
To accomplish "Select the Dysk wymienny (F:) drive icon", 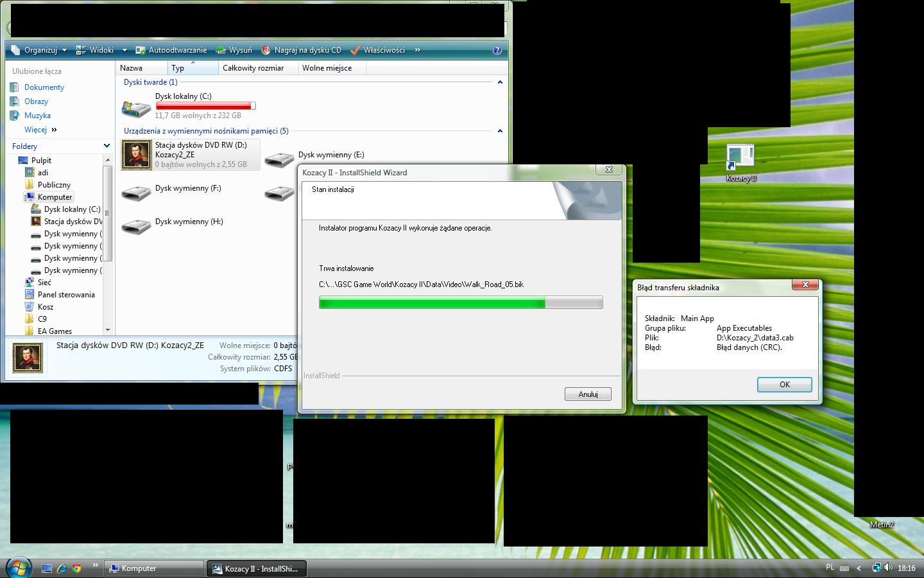I will [x=136, y=193].
